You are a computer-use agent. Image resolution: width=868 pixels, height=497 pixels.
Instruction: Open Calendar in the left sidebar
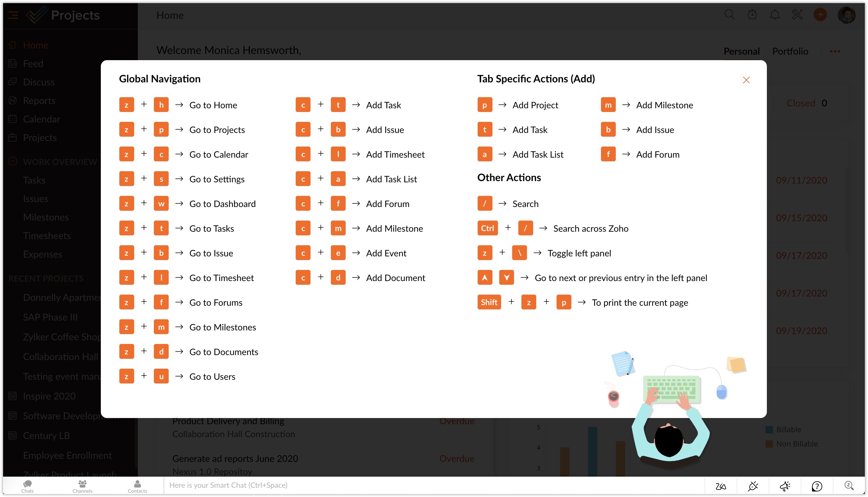point(41,119)
